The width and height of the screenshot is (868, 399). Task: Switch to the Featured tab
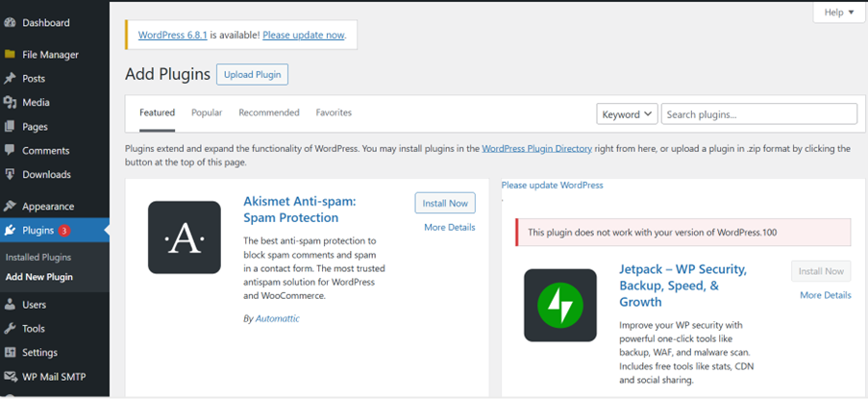click(158, 112)
